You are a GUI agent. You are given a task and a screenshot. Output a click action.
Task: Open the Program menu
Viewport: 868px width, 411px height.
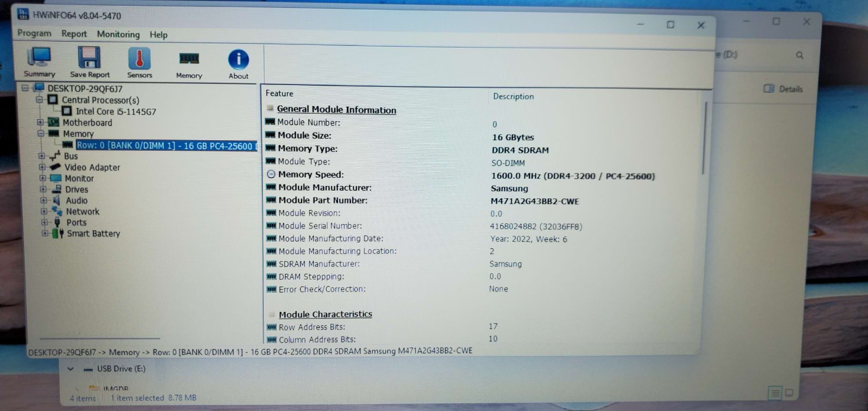(x=34, y=33)
